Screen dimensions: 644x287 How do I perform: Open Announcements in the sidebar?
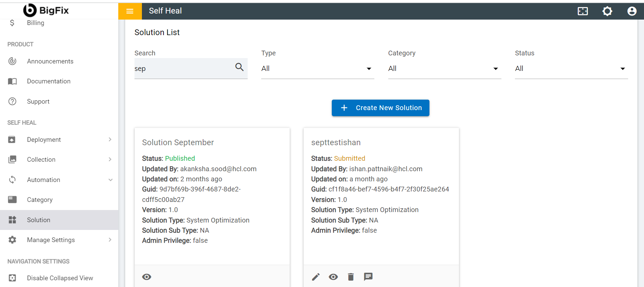point(50,61)
